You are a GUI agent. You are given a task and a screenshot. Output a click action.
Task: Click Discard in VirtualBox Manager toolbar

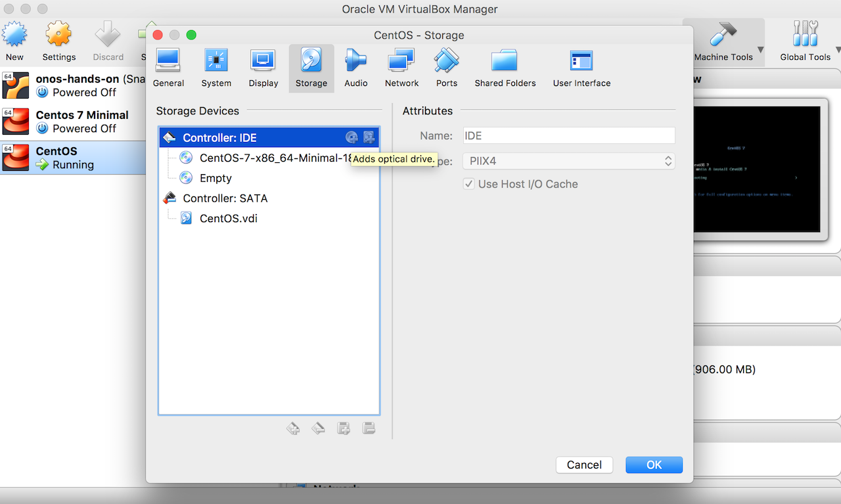(x=108, y=41)
